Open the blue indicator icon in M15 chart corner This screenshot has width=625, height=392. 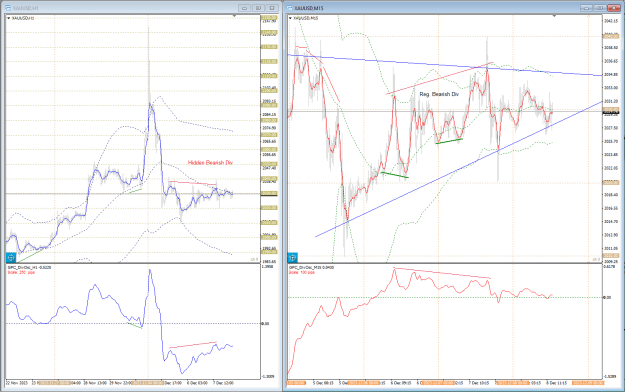(293, 257)
